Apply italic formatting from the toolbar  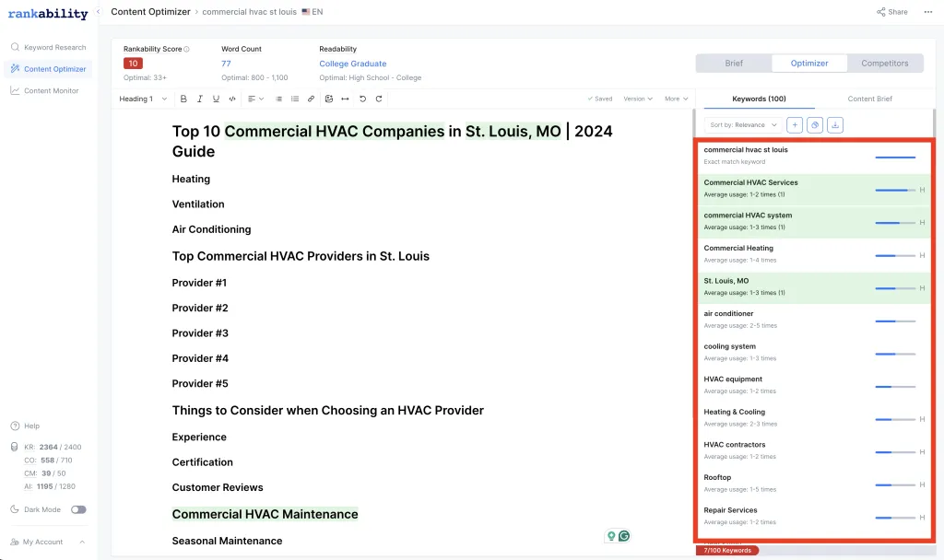click(199, 99)
